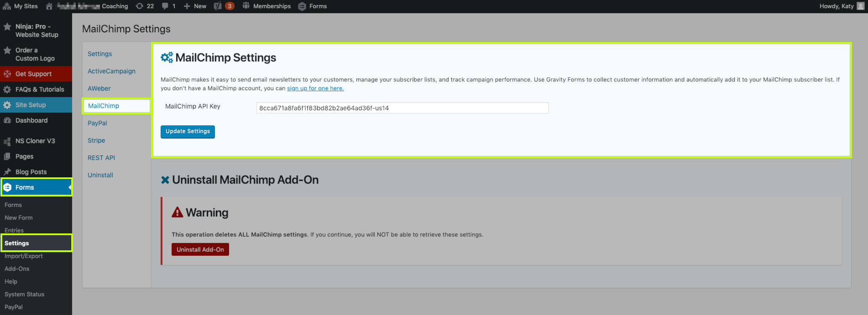868x315 pixels.
Task: Open the ActiveCampaign settings tab
Action: 111,71
